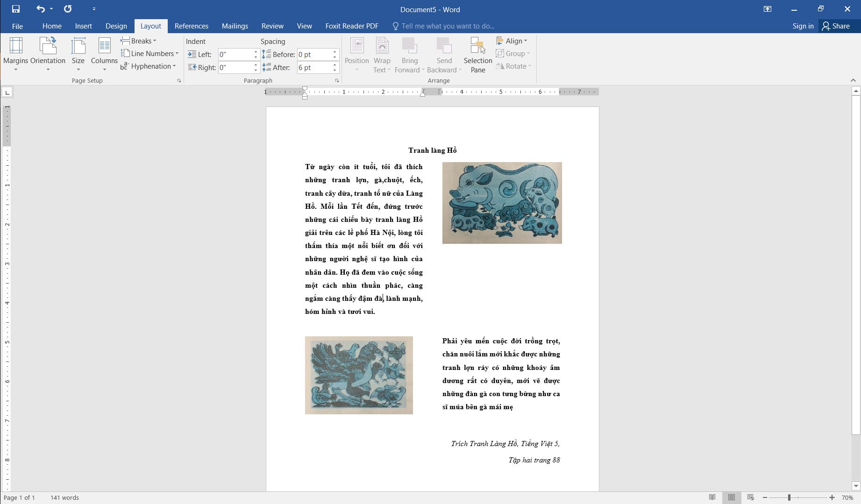Screen dimensions: 861x504
Task: Expand the Line Numbers dropdown
Action: [x=150, y=54]
